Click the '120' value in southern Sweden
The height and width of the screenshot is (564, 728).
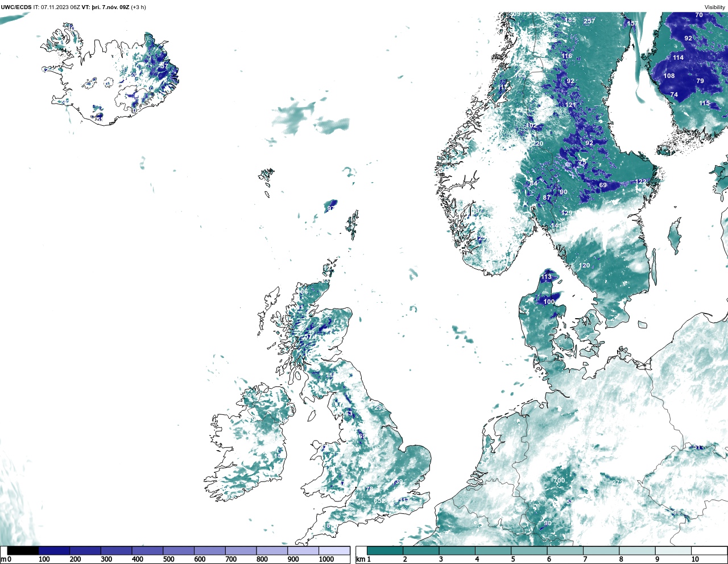point(584,266)
